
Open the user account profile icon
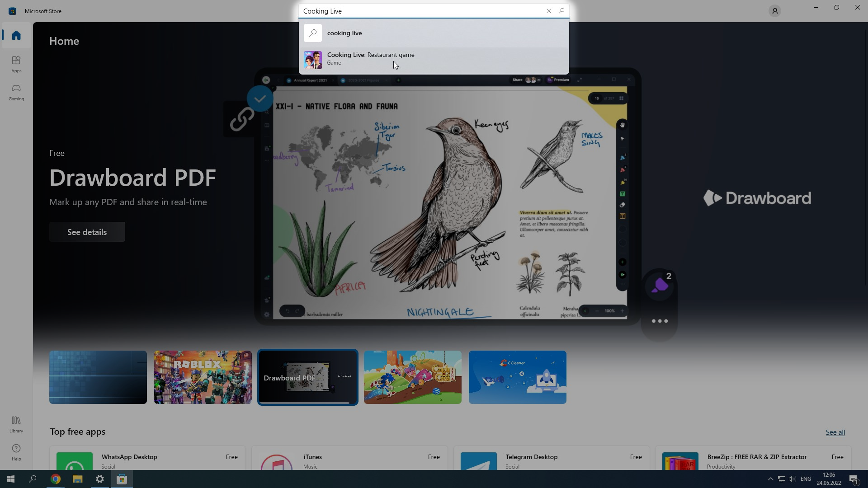click(775, 11)
